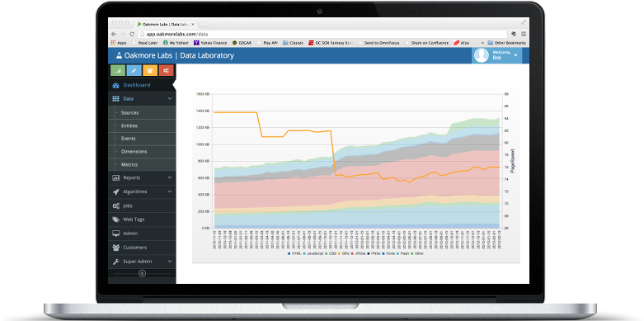Toggle the Other series in chart legend
Viewport: 644px width, 321px height.
tap(417, 253)
